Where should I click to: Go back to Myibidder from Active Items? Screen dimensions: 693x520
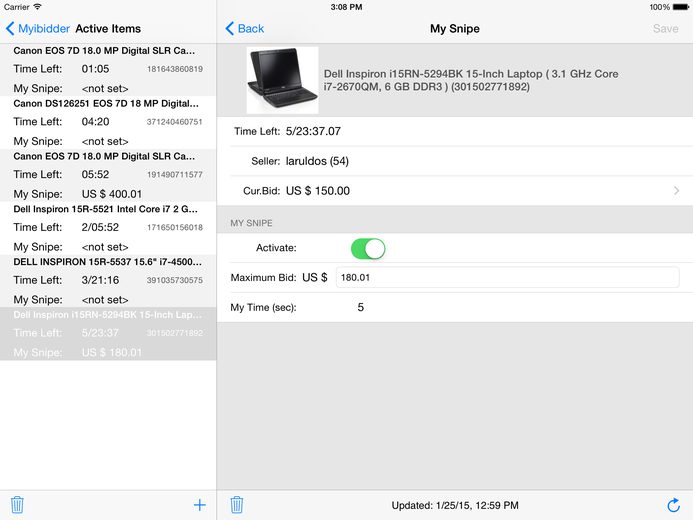[38, 29]
